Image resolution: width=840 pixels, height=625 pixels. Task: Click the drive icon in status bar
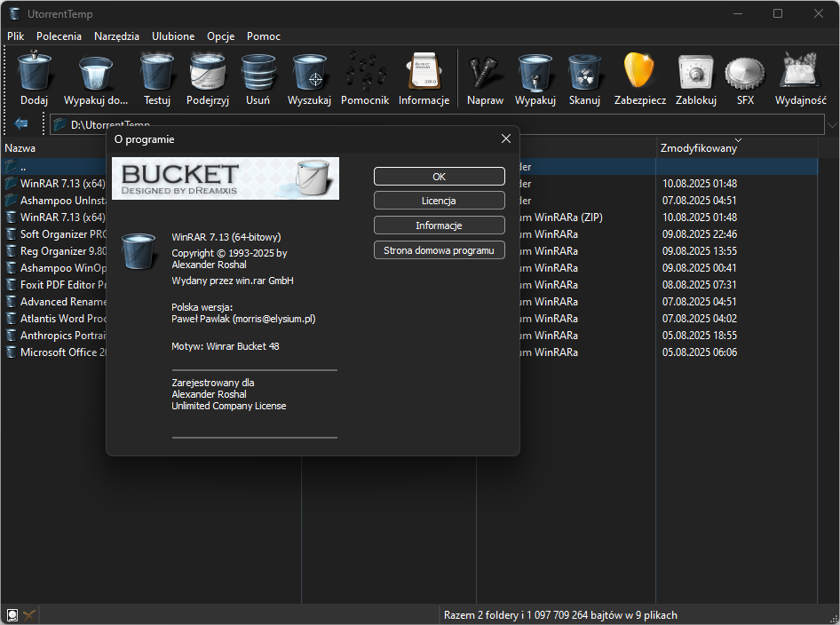(12, 615)
